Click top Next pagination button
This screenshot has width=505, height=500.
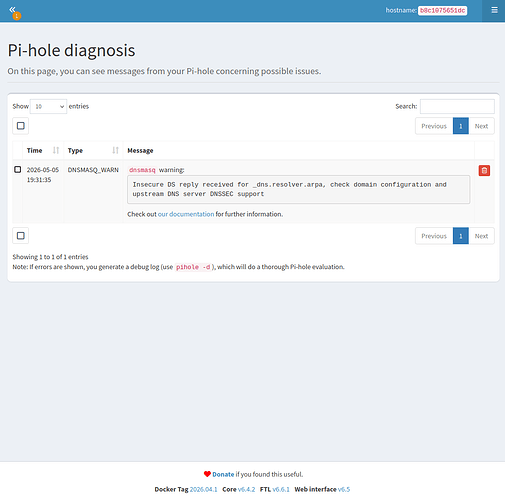[481, 126]
